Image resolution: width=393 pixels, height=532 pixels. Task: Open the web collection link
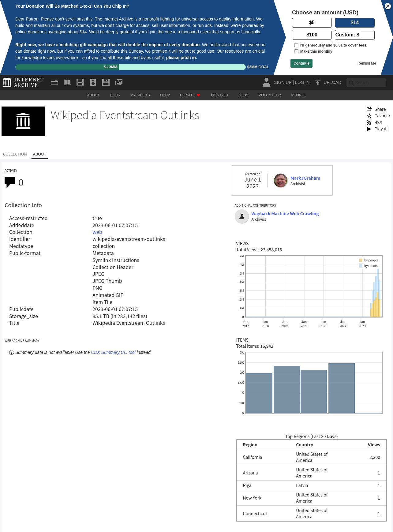click(97, 232)
